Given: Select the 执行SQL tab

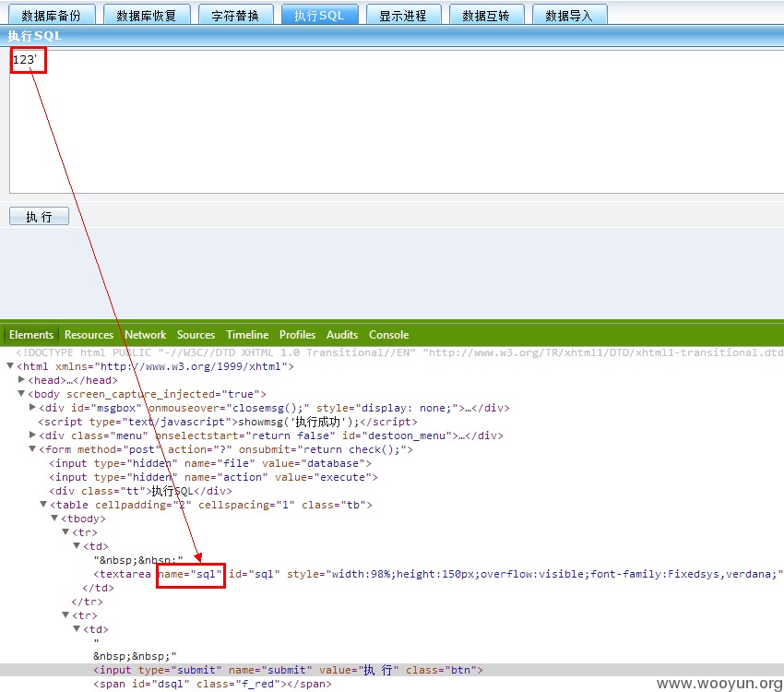Looking at the screenshot, I should click(x=319, y=15).
